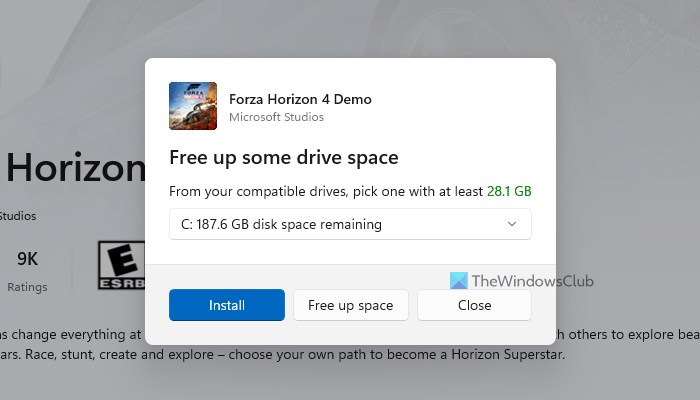Click the large Horizon title behind the dialog
The width and height of the screenshot is (700, 400).
point(75,169)
